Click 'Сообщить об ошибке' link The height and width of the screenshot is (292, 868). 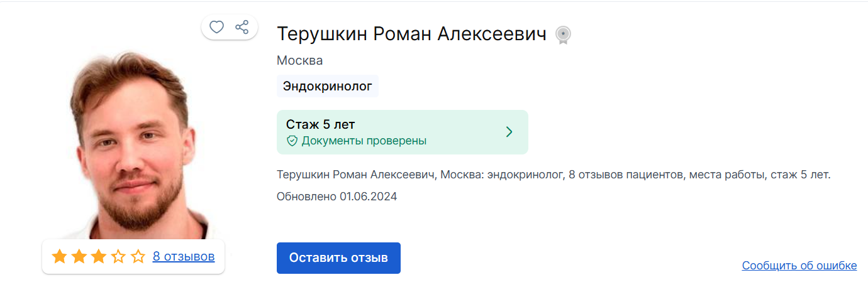click(799, 265)
